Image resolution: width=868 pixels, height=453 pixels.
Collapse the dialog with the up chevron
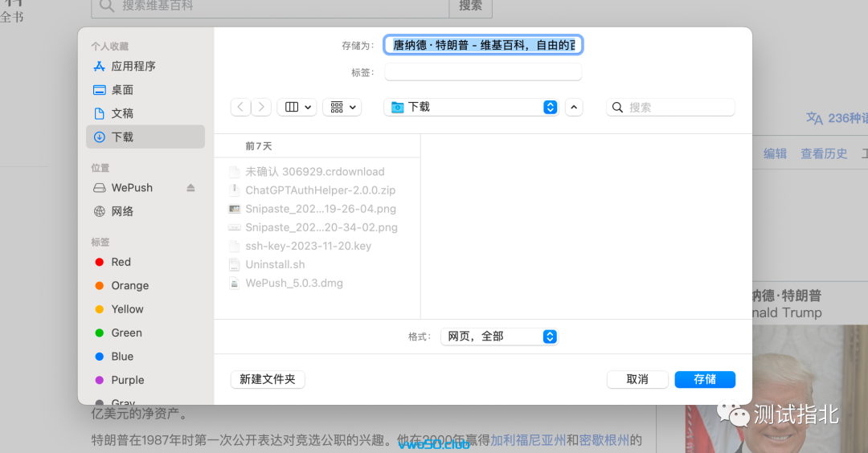(x=574, y=108)
